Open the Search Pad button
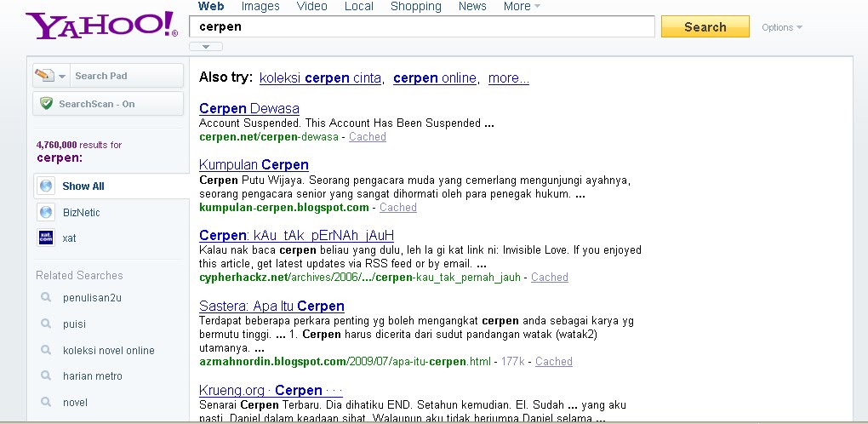Screen dimensions: 868x424 (x=108, y=76)
